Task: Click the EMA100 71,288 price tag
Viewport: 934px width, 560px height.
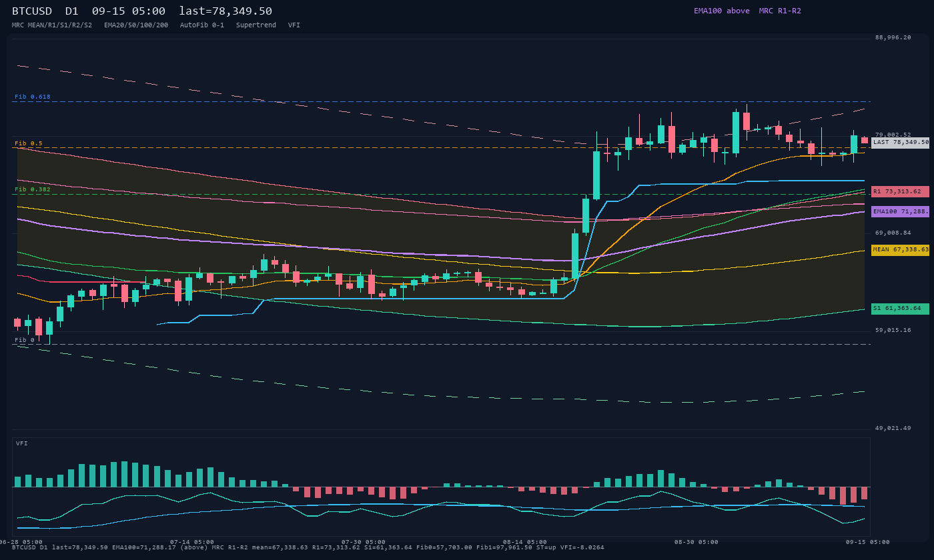Action: [x=900, y=211]
